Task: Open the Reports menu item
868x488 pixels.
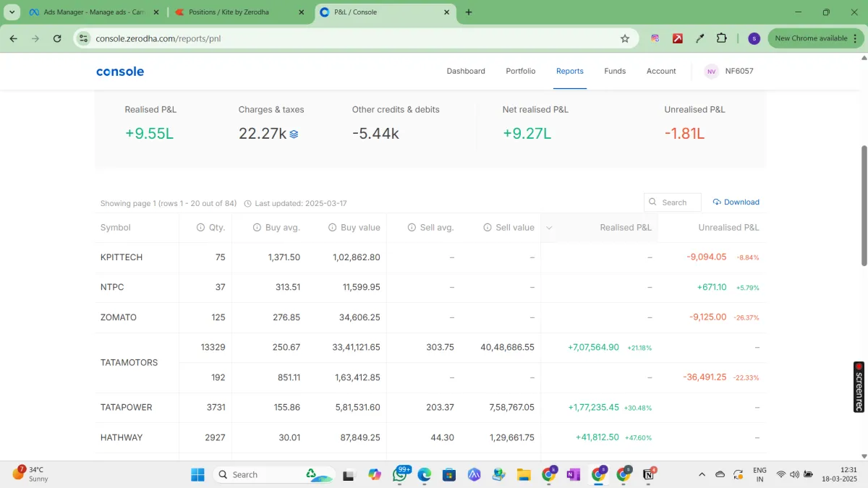Action: (x=570, y=71)
